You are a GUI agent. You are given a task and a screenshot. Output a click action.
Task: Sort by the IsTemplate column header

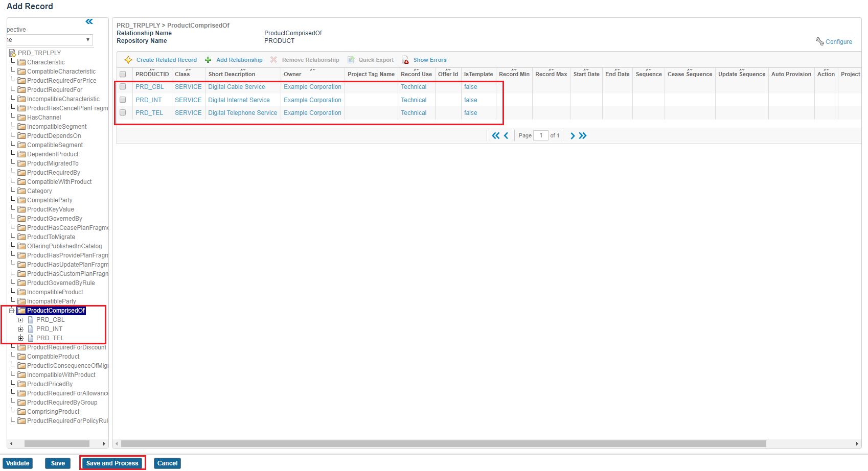click(478, 74)
